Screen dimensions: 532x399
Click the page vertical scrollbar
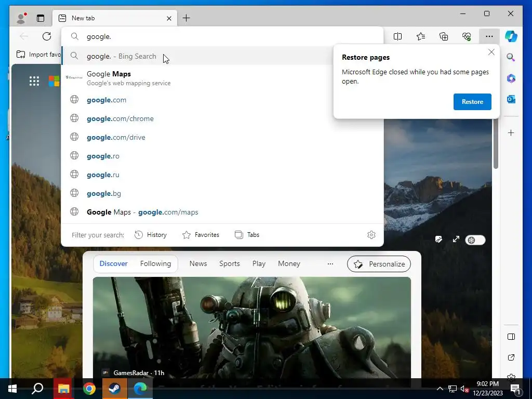pos(496,144)
